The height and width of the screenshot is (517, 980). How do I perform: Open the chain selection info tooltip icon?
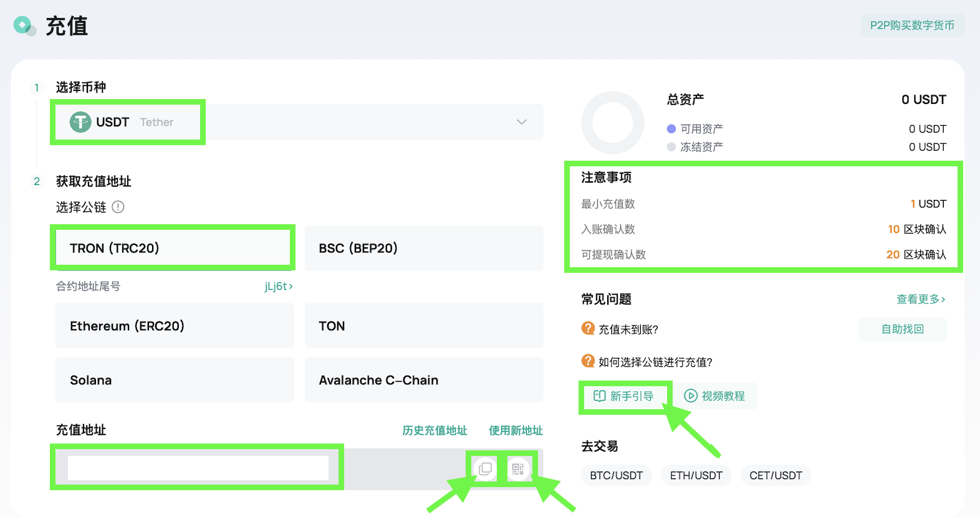[118, 207]
